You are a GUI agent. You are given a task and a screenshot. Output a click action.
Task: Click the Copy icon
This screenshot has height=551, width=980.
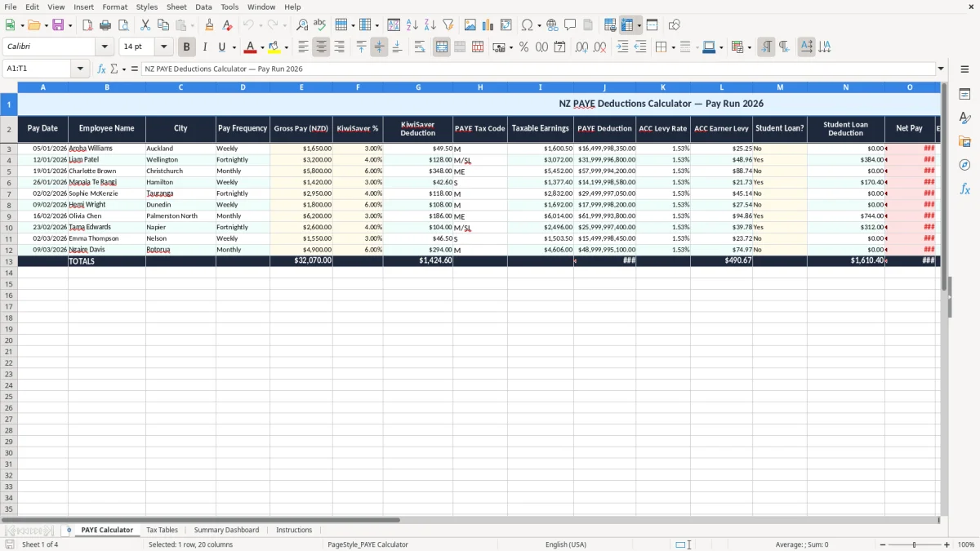pyautogui.click(x=163, y=25)
